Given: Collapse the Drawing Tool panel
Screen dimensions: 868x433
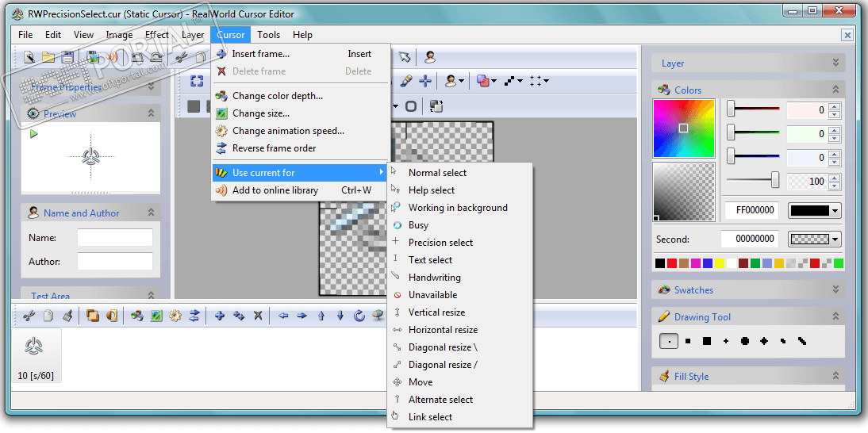Looking at the screenshot, I should (836, 316).
